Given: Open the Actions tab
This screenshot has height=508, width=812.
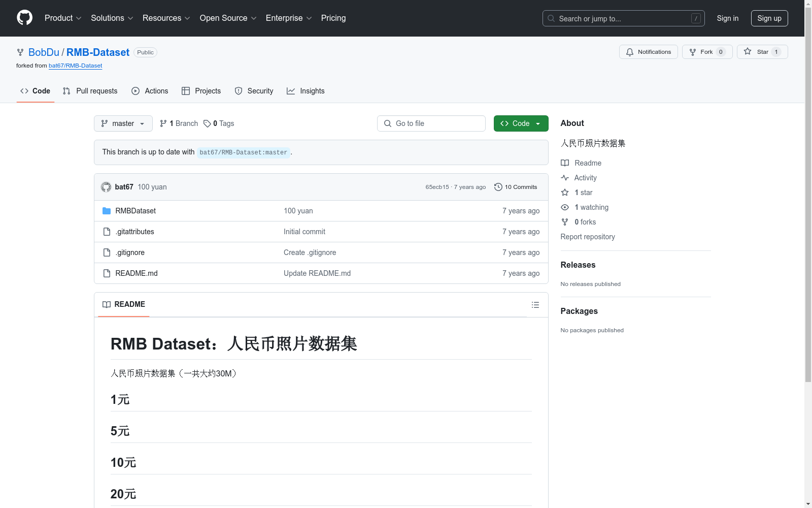Looking at the screenshot, I should point(150,91).
